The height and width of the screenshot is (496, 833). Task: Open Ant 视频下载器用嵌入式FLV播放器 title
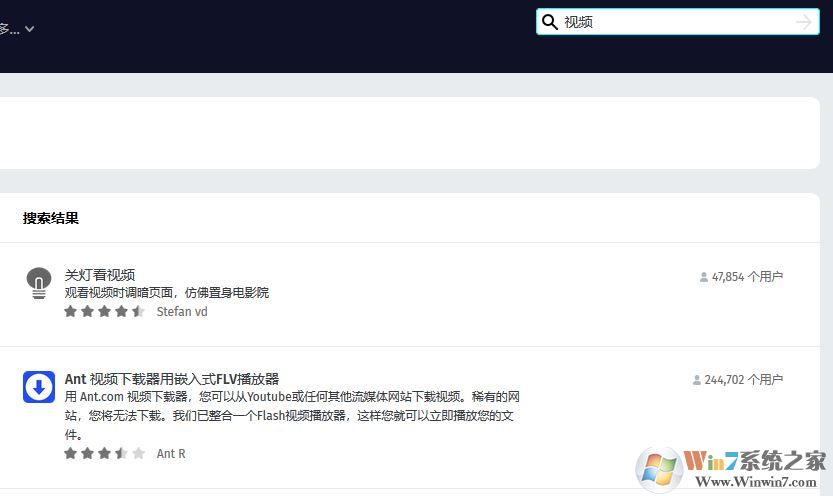172,379
